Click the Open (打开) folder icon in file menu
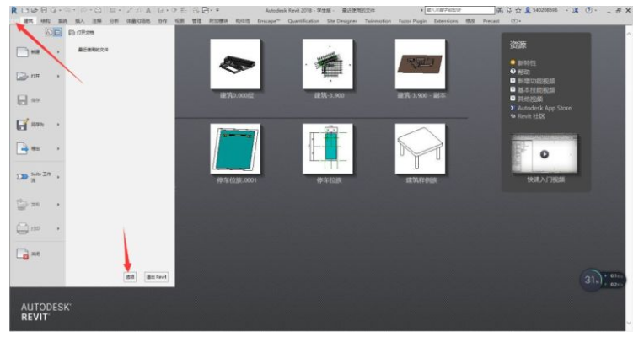The width and height of the screenshot is (644, 337). click(x=22, y=76)
